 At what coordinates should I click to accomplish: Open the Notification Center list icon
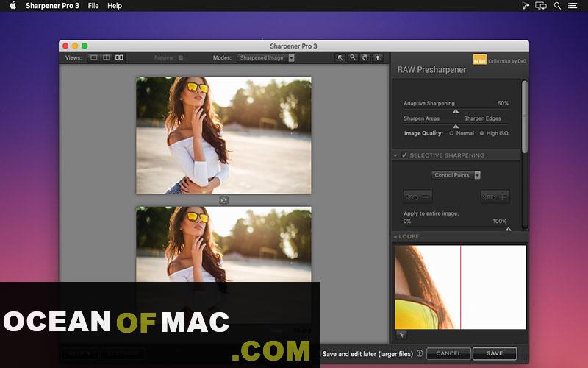[573, 6]
